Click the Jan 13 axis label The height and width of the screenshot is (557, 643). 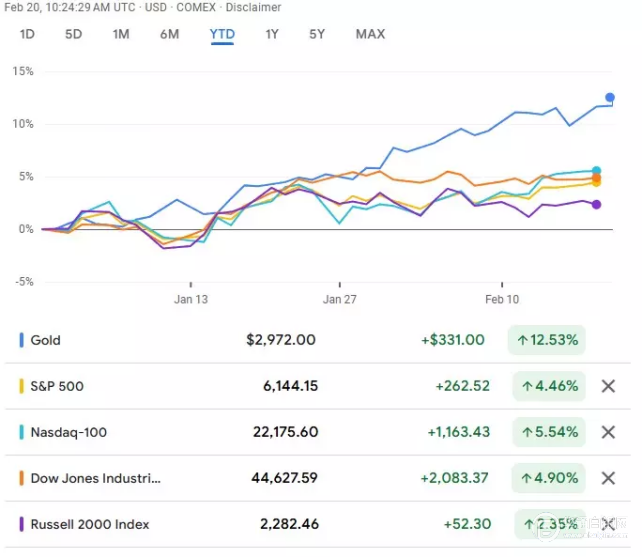(191, 299)
